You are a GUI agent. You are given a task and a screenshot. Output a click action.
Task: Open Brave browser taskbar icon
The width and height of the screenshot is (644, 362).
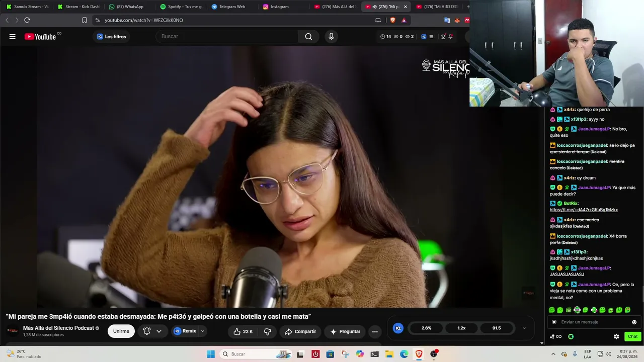(419, 354)
